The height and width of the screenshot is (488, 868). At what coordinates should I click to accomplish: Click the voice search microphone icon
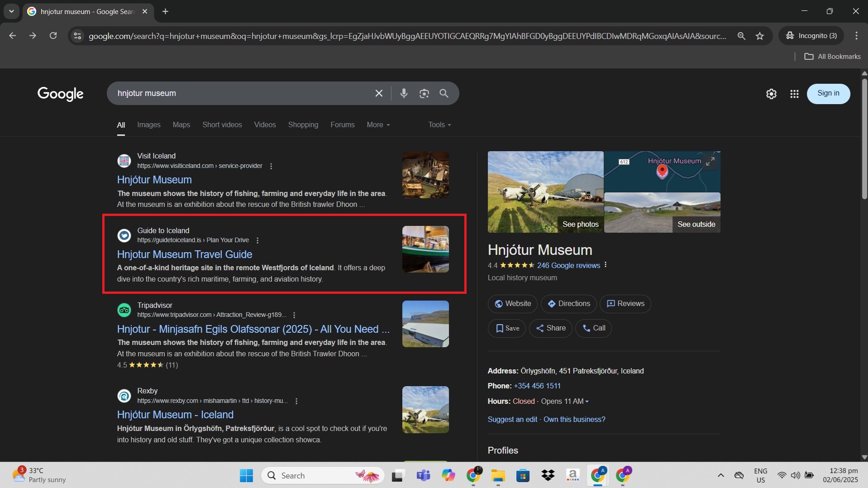click(x=404, y=93)
